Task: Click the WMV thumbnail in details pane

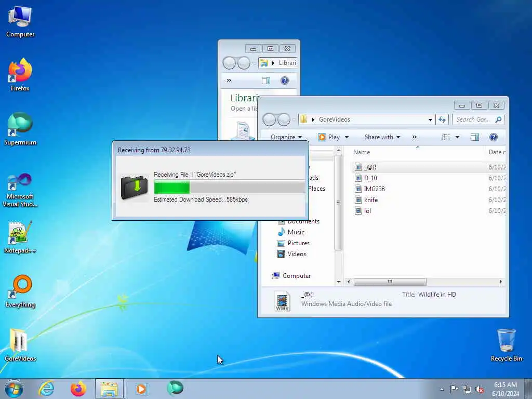Action: 282,301
